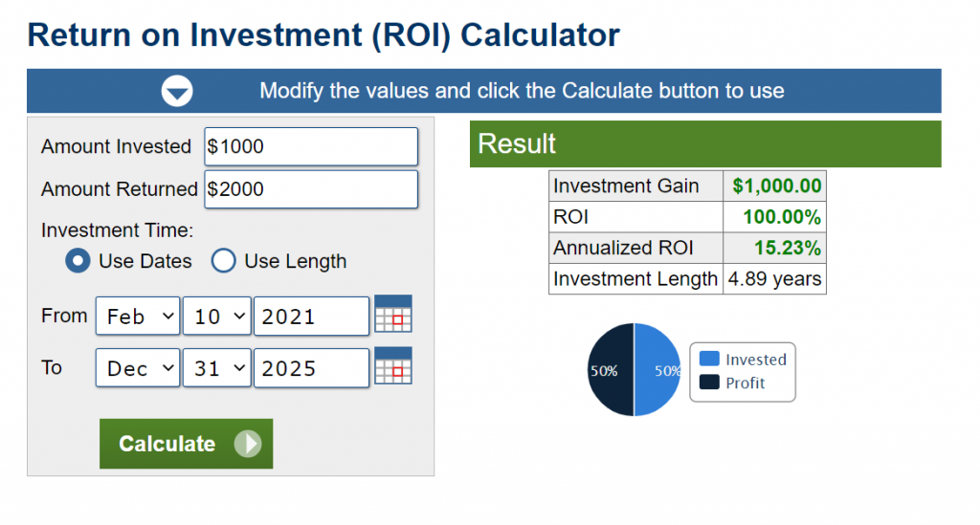Viewport: 980px width, 525px height.
Task: Click the collapse arrow icon in header bar
Action: click(x=177, y=92)
